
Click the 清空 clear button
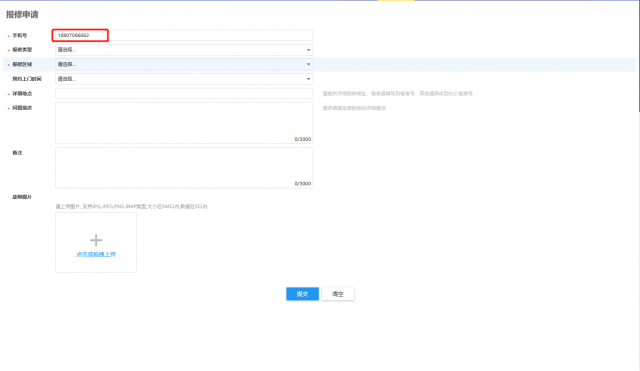(338, 294)
